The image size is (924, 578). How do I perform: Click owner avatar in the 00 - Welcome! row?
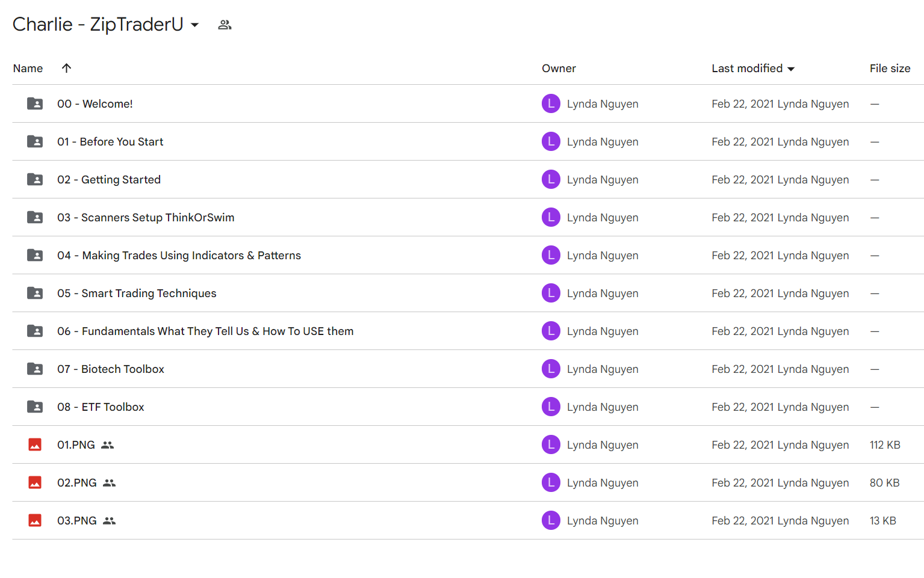point(551,103)
